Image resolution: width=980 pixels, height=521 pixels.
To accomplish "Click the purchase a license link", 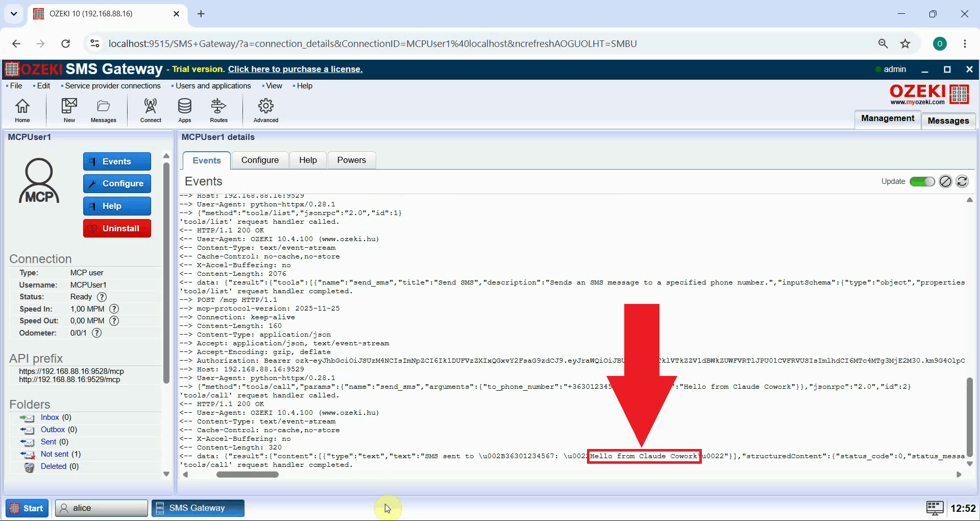I will click(295, 69).
